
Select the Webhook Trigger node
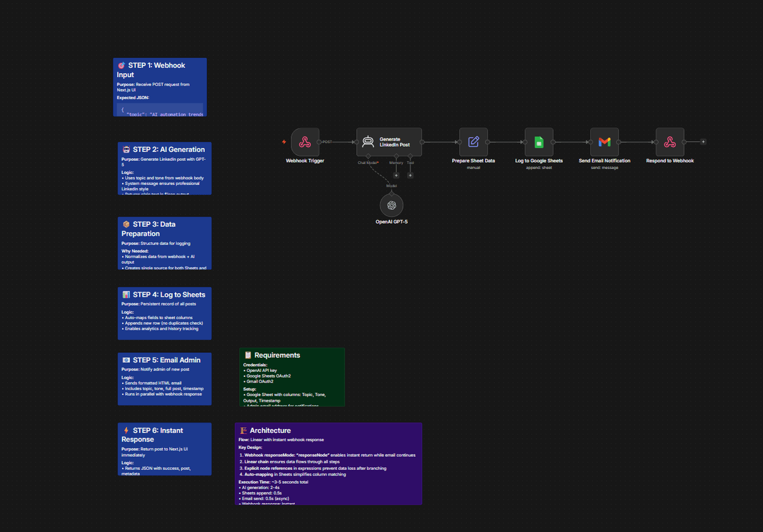coord(305,142)
